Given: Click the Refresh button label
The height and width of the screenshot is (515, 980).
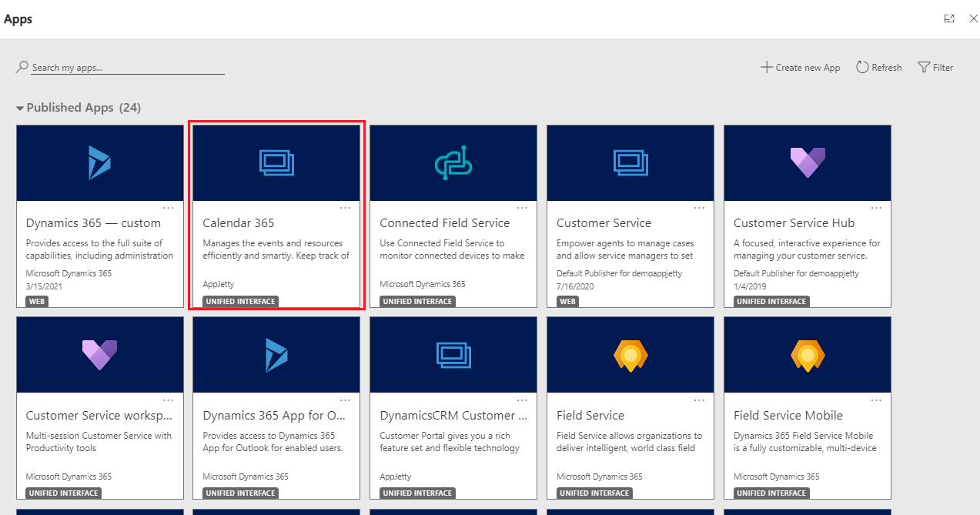Looking at the screenshot, I should [x=887, y=68].
